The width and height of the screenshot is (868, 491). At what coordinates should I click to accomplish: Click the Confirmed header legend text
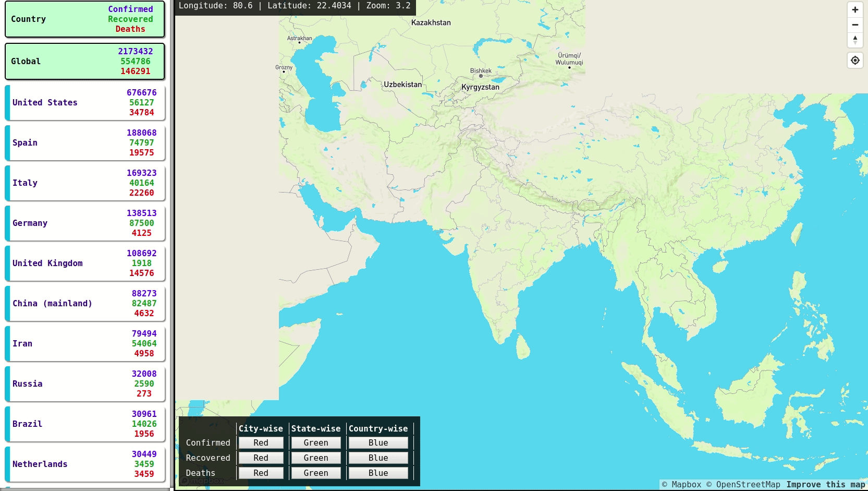click(x=131, y=9)
